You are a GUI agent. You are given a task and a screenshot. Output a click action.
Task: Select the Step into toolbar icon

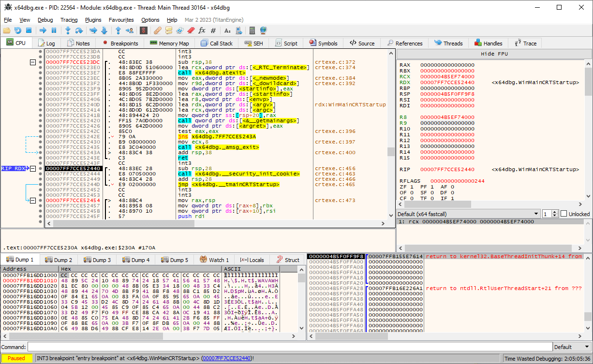[x=68, y=30]
